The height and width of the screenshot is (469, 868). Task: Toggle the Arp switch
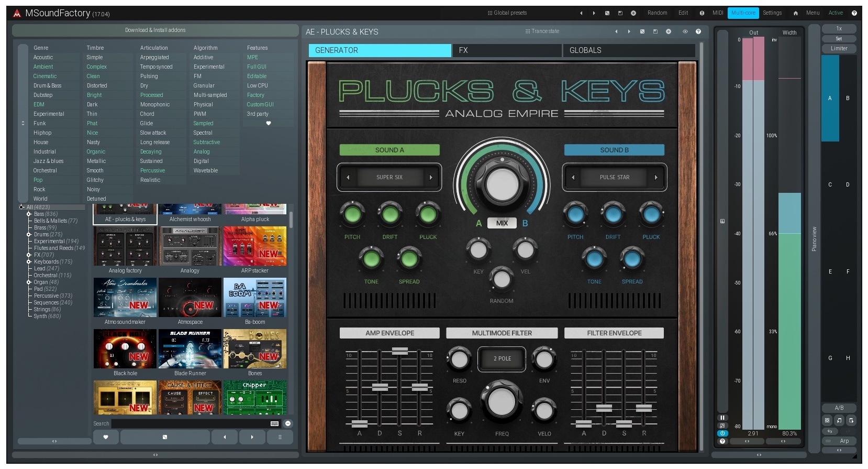(839, 441)
